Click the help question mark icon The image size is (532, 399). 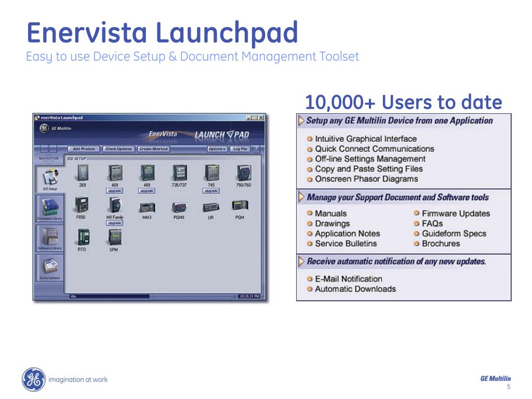(x=256, y=149)
